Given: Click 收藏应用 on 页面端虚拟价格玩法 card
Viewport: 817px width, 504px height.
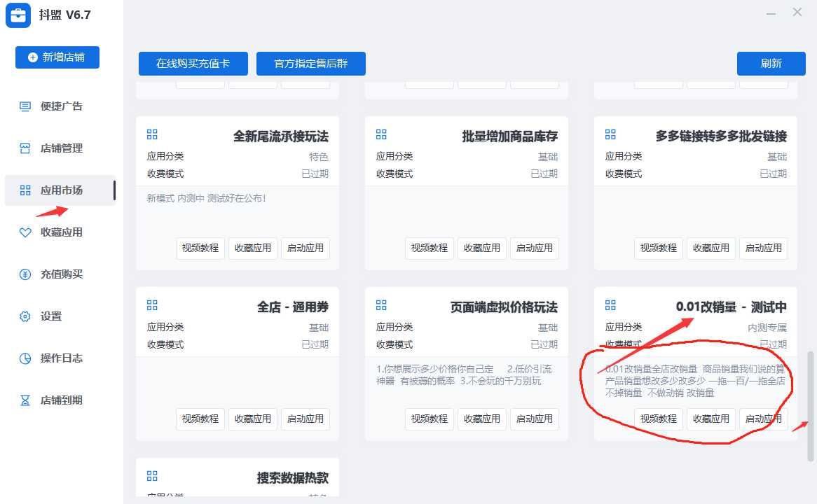Looking at the screenshot, I should pos(481,419).
